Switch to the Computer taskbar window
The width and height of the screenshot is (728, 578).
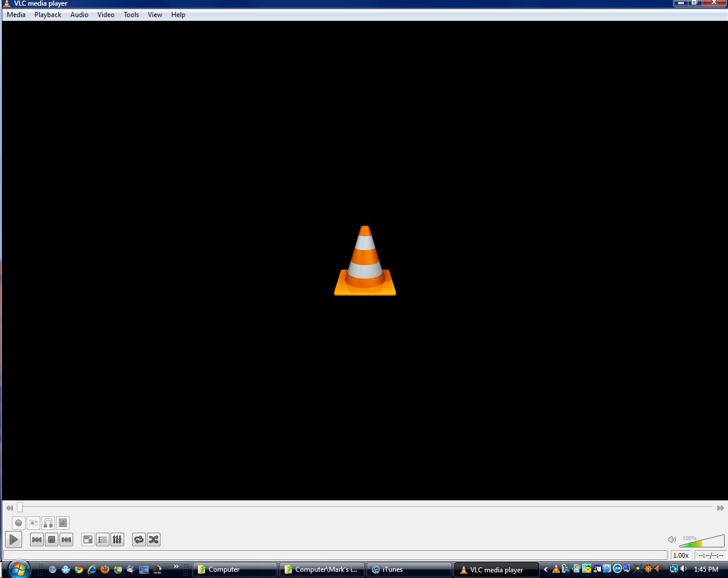(235, 569)
